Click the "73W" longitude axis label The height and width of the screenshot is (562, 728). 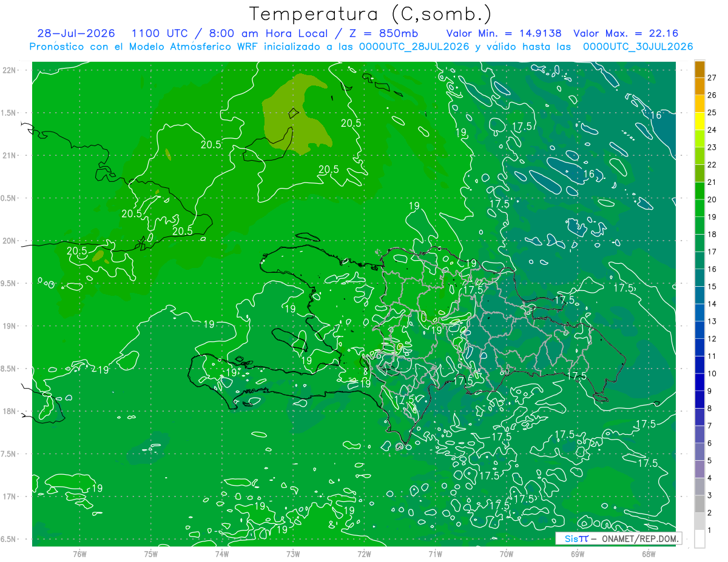[293, 554]
